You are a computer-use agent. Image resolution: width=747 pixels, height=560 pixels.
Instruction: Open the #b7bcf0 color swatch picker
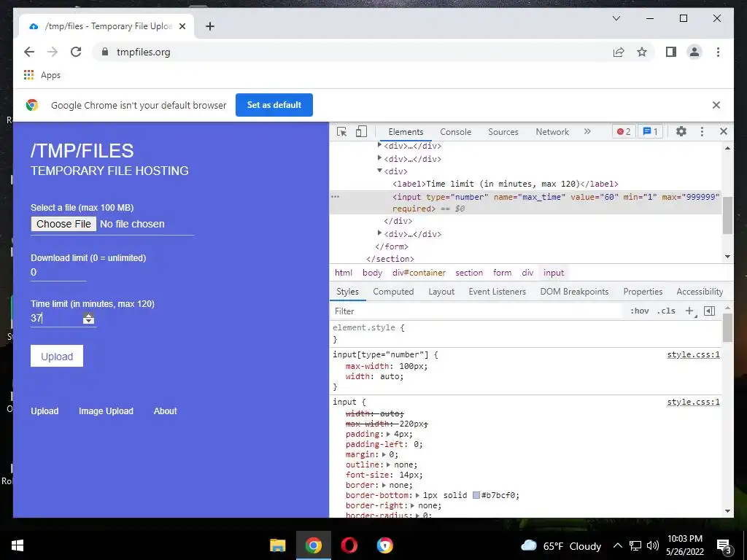476,495
